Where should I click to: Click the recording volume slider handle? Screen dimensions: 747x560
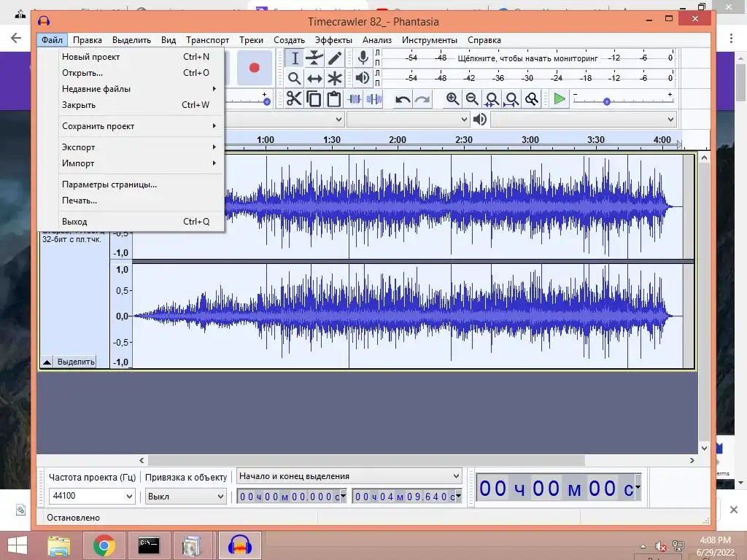pos(267,102)
